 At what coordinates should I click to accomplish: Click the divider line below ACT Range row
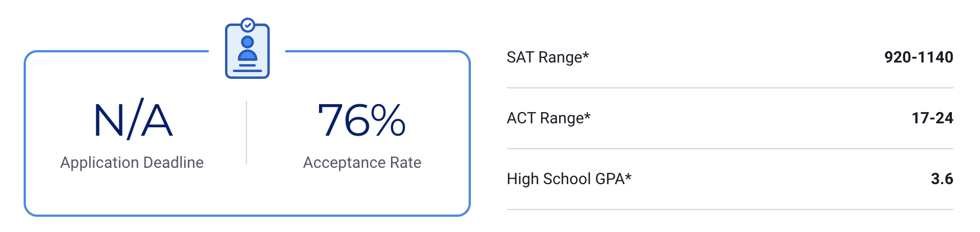730,149
